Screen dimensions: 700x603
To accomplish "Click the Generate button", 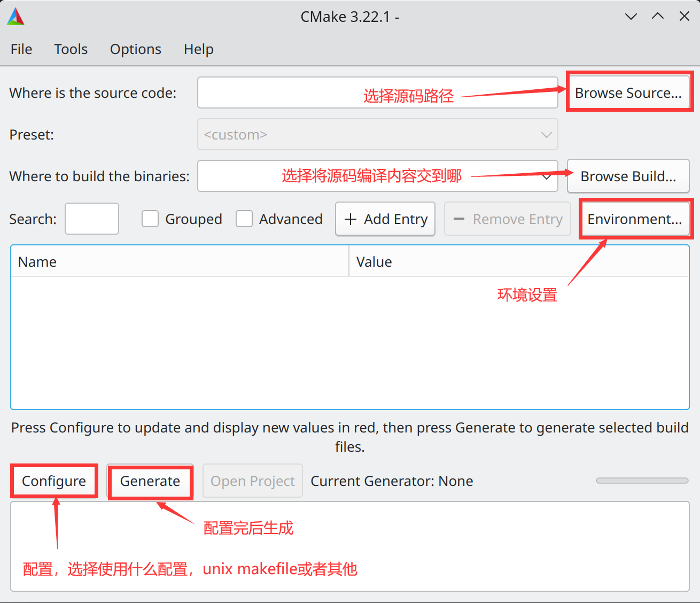I will (x=150, y=481).
